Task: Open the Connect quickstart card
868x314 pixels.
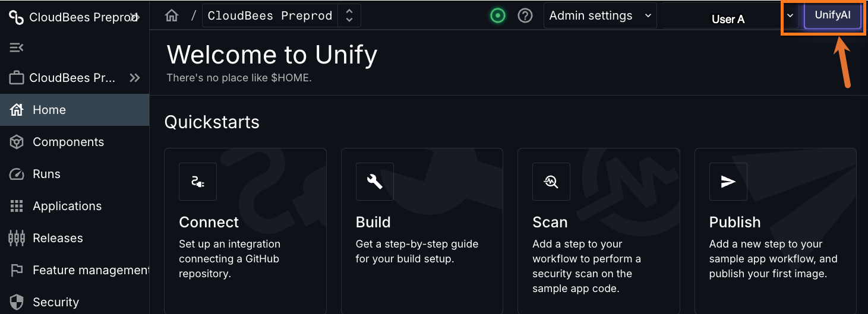Action: [x=245, y=231]
